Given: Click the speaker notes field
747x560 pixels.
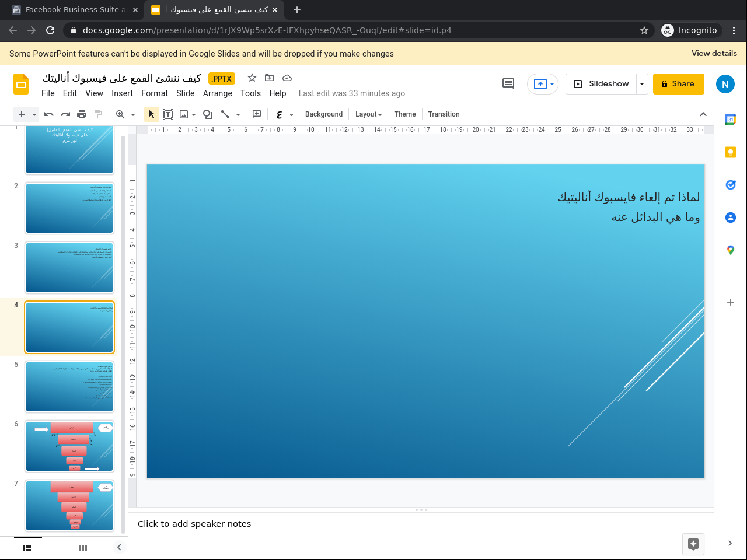Looking at the screenshot, I should click(x=421, y=524).
